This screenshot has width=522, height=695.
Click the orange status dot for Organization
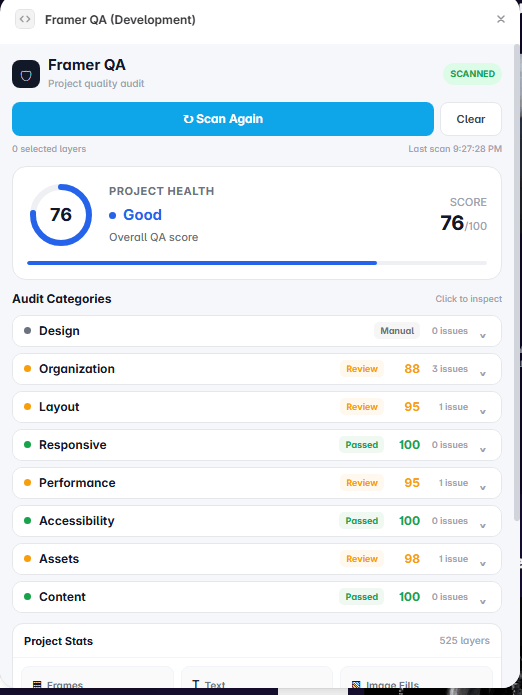click(27, 369)
